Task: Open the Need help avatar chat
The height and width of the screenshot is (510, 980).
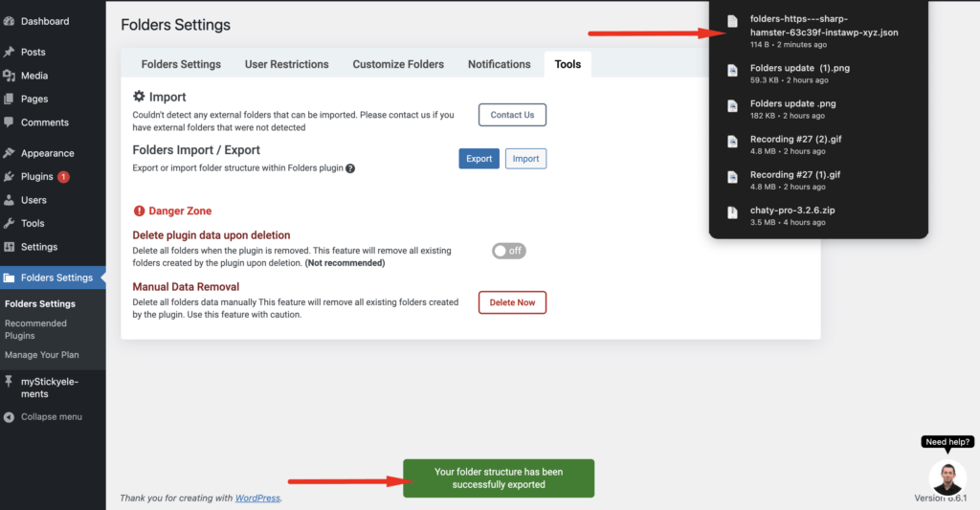Action: point(947,477)
